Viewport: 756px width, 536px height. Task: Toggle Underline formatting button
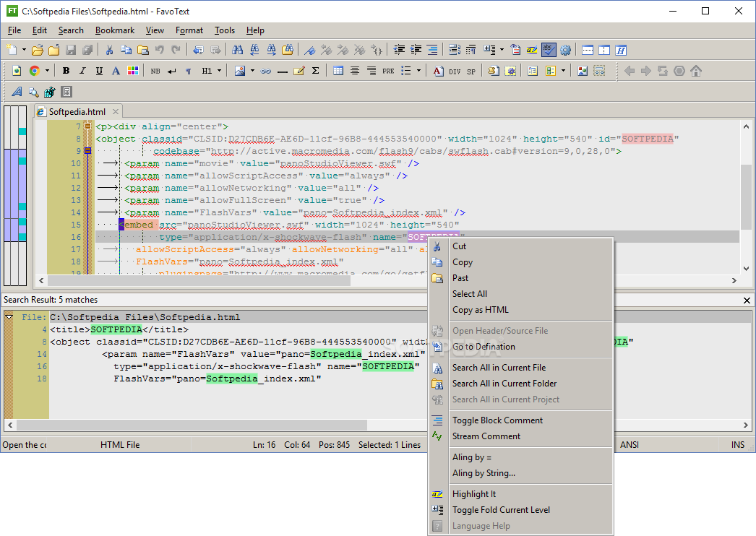pos(99,71)
